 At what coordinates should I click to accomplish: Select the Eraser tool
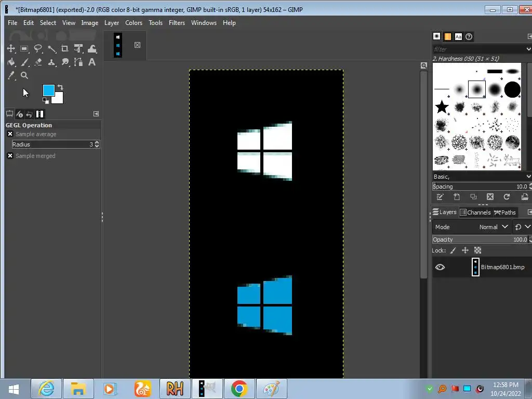pyautogui.click(x=37, y=62)
